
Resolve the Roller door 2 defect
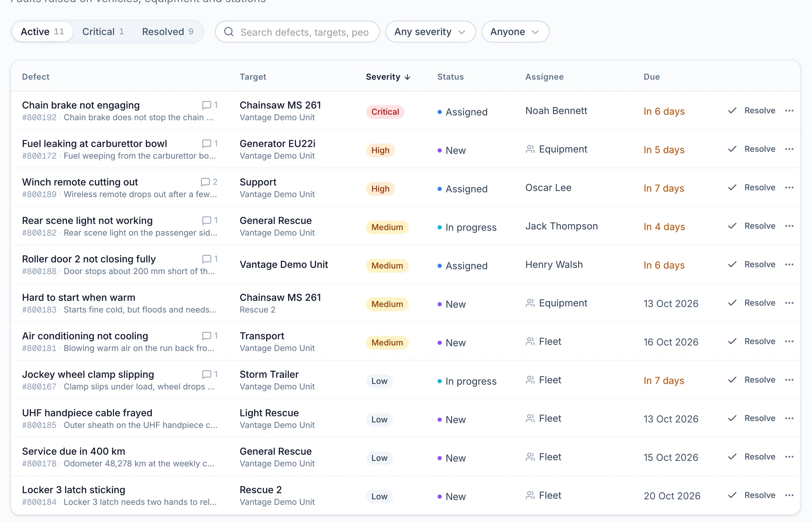coord(752,264)
